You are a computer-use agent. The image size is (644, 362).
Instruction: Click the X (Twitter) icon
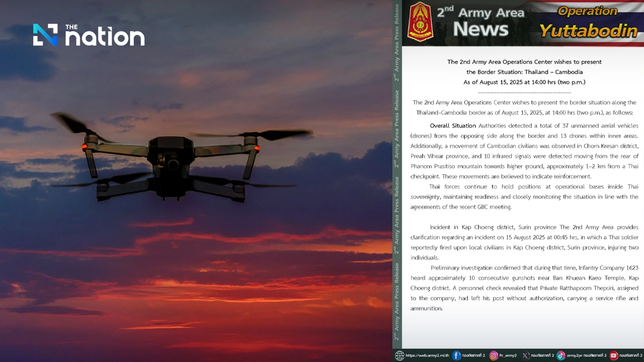click(526, 355)
